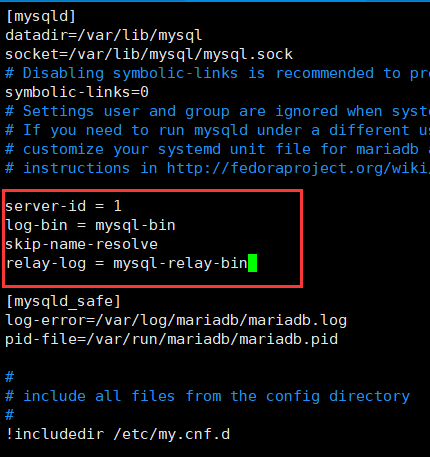Click the [mysqld] section header line
Image resolution: width=430 pixels, height=457 pixels.
coord(41,16)
